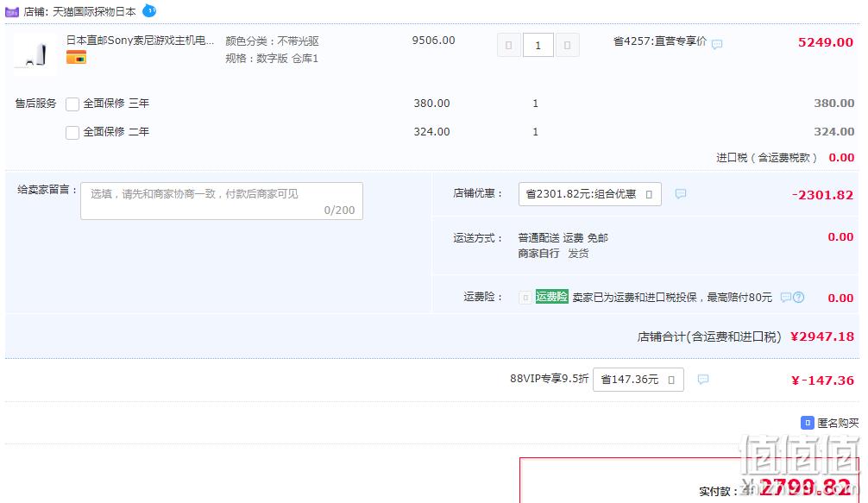
Task: Open the Sony console product thumbnail
Action: pyautogui.click(x=35, y=53)
